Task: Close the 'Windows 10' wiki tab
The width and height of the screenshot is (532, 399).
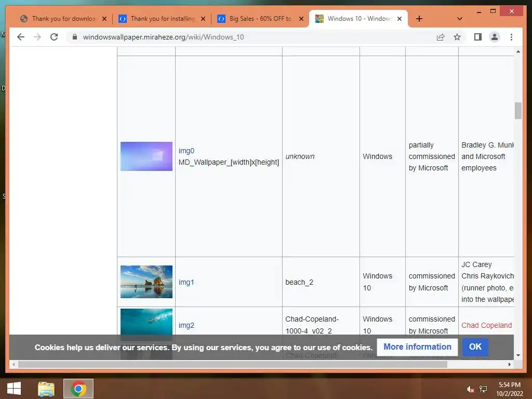Action: (x=400, y=19)
